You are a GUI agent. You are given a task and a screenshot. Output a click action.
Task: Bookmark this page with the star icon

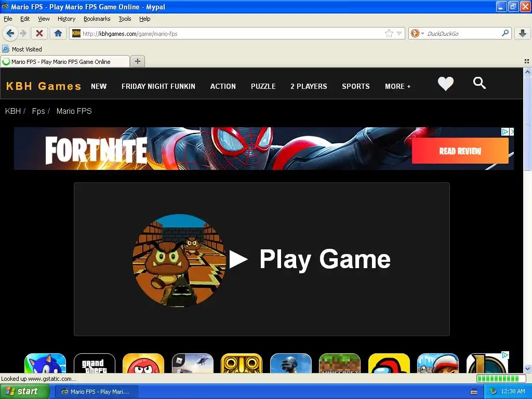pyautogui.click(x=389, y=33)
